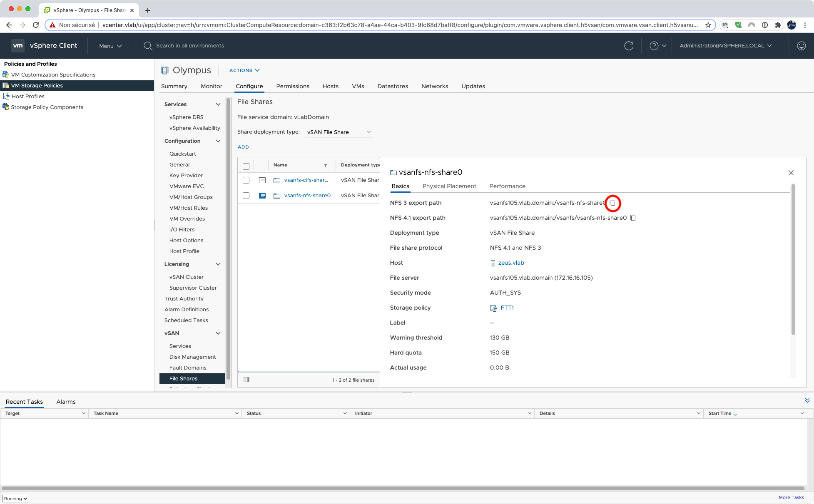
Task: Open the Datastores tab
Action: [392, 86]
